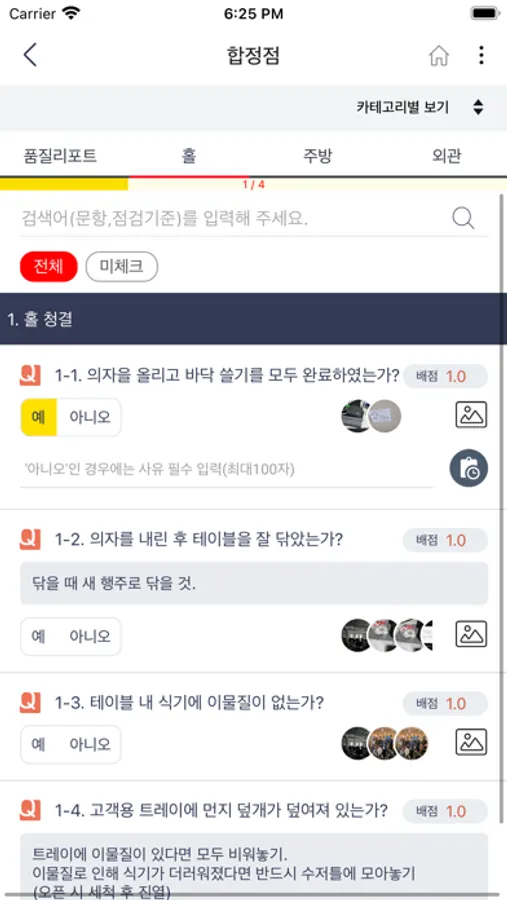Open photo attach icon for question 1-1
The width and height of the screenshot is (507, 900).
(471, 415)
